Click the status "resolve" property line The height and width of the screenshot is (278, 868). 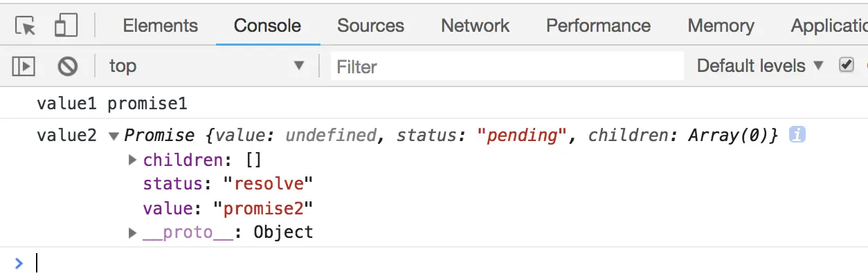pyautogui.click(x=228, y=184)
